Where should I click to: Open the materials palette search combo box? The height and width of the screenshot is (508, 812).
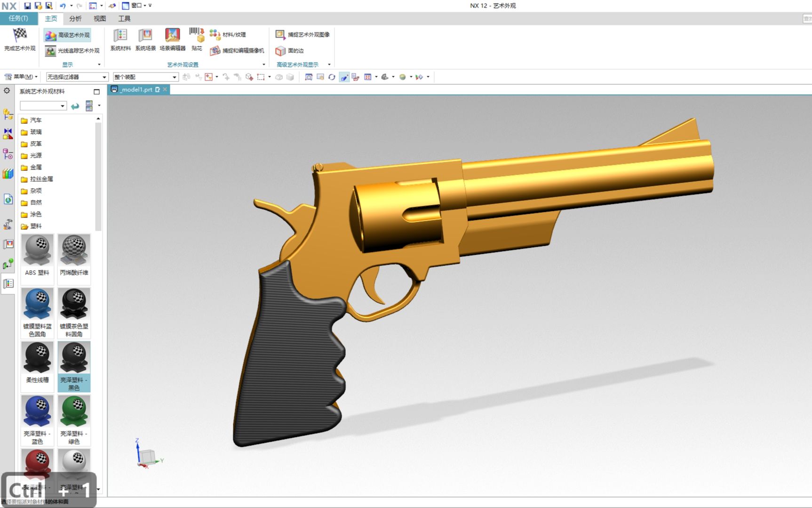(x=43, y=106)
